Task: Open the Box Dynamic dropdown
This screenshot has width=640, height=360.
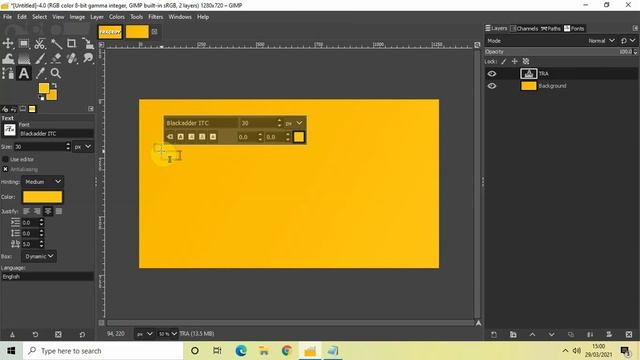Action: 39,256
